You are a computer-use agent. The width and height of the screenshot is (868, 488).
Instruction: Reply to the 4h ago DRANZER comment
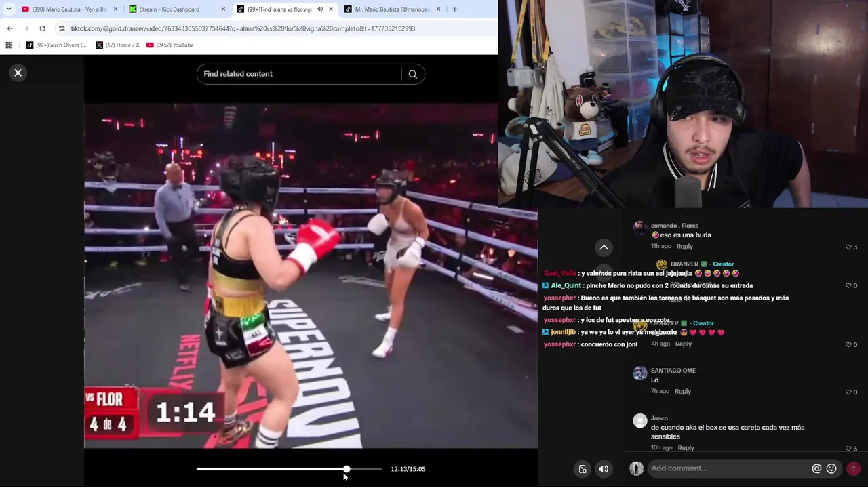[x=684, y=344]
